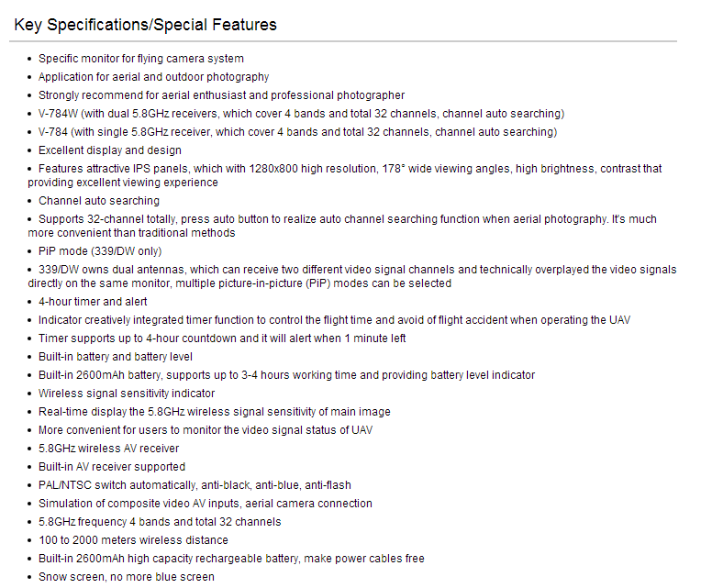Select the 'Excellent display and design' bullet
This screenshot has height=588, width=712.
click(x=110, y=150)
